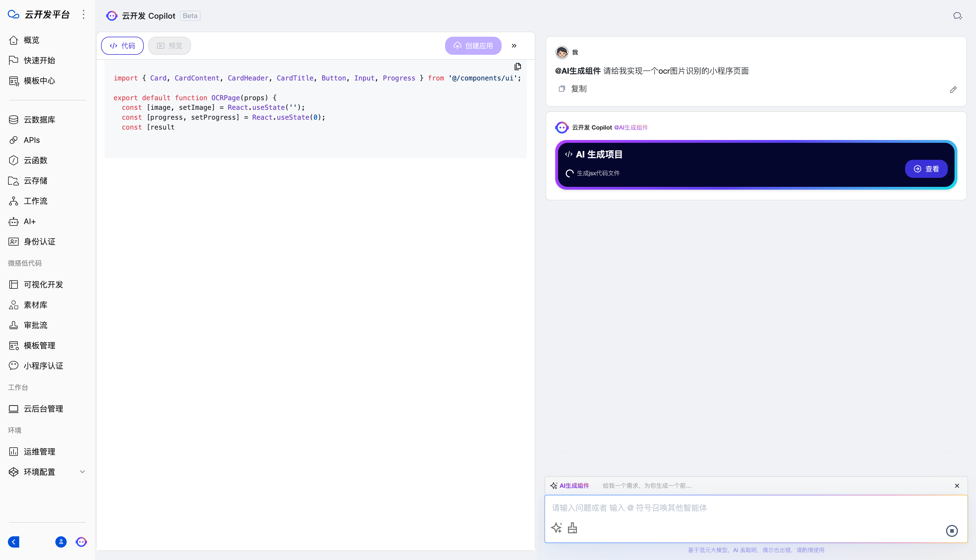Viewport: 976px width, 560px height.
Task: Open the user account icon in sidebar footer
Action: click(61, 542)
